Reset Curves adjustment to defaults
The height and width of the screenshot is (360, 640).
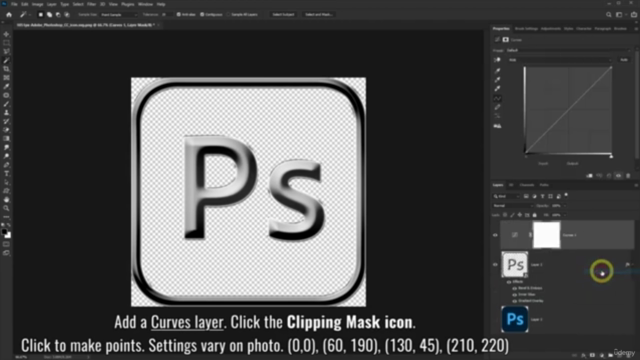point(609,176)
